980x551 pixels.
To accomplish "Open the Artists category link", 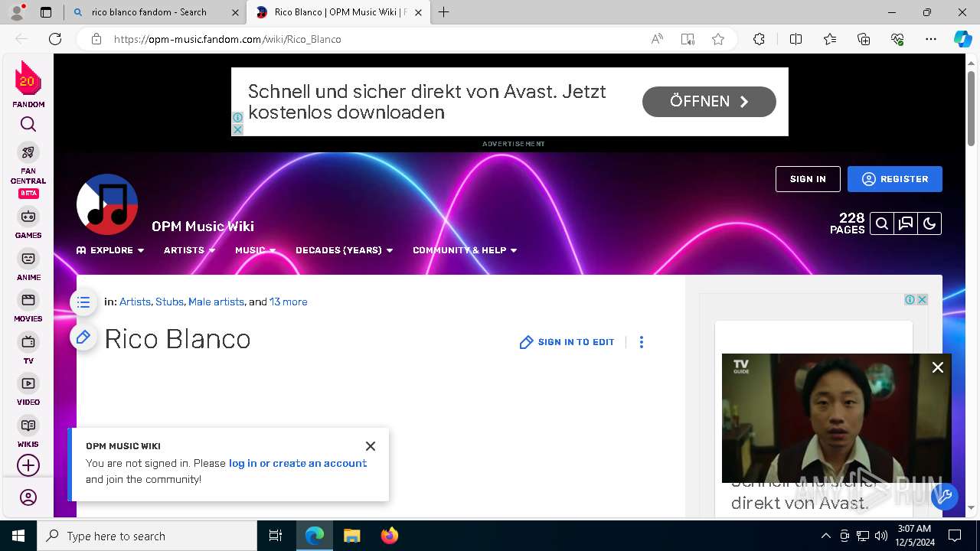I will pyautogui.click(x=135, y=302).
